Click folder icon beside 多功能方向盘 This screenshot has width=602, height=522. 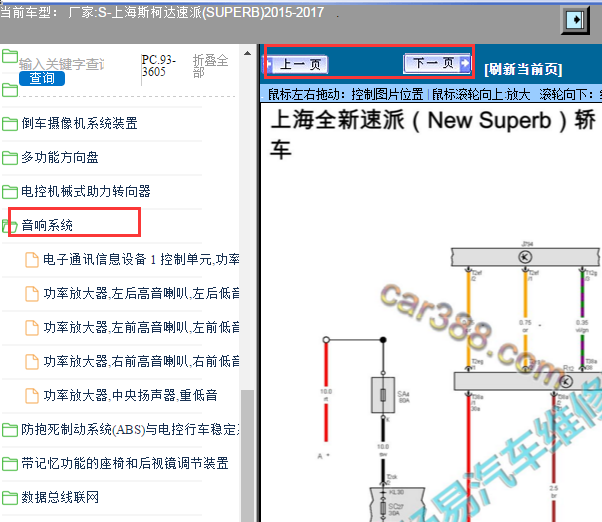[10, 157]
